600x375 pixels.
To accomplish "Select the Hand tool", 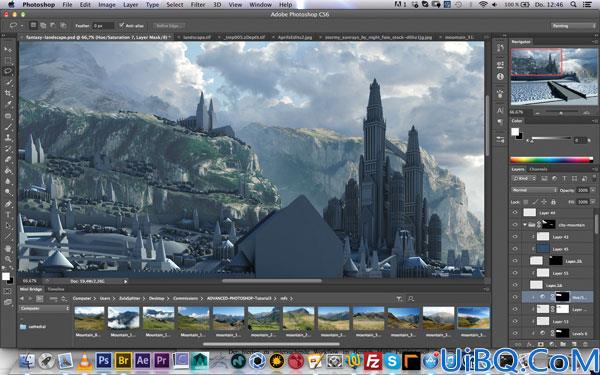I will coord(8,248).
